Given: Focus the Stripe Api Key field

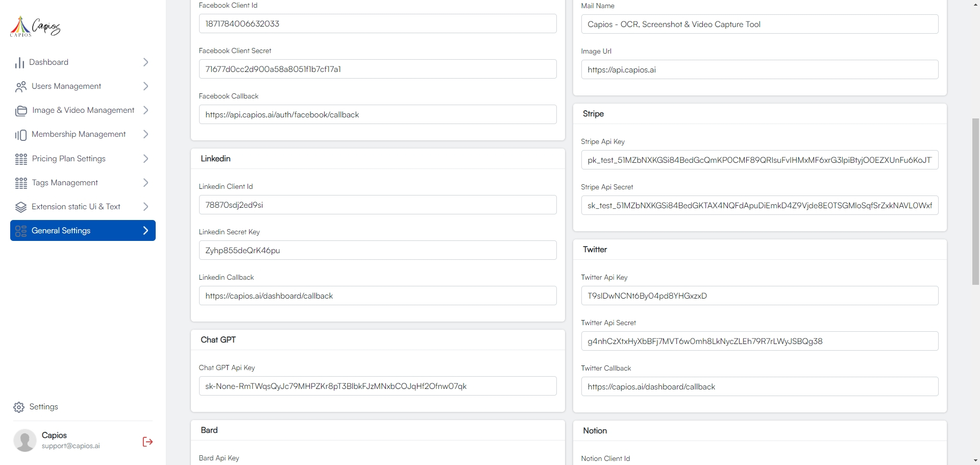Looking at the screenshot, I should pyautogui.click(x=759, y=160).
